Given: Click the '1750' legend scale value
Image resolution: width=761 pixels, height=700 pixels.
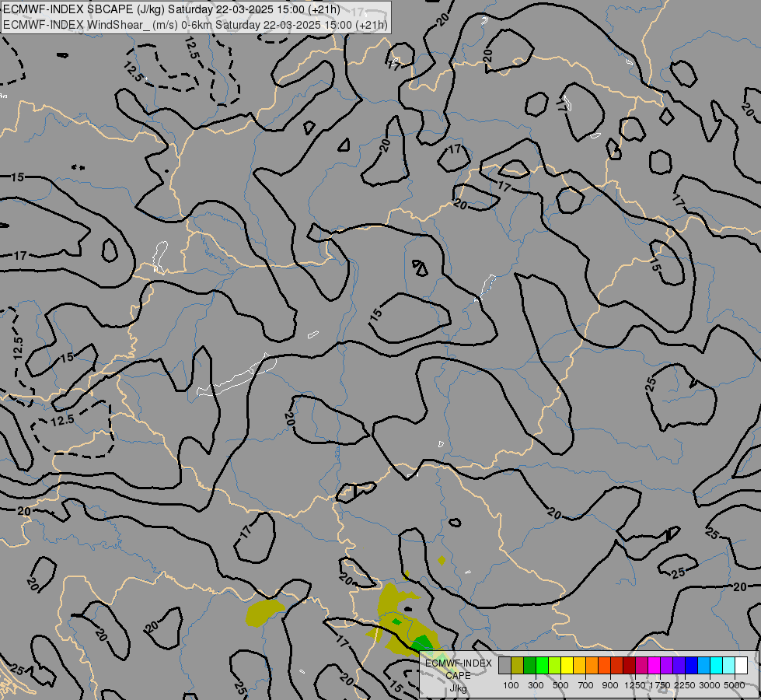Looking at the screenshot, I should pyautogui.click(x=660, y=685).
